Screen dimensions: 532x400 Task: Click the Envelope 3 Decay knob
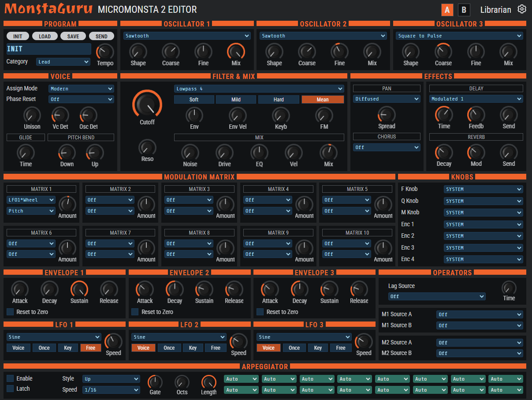tap(300, 289)
